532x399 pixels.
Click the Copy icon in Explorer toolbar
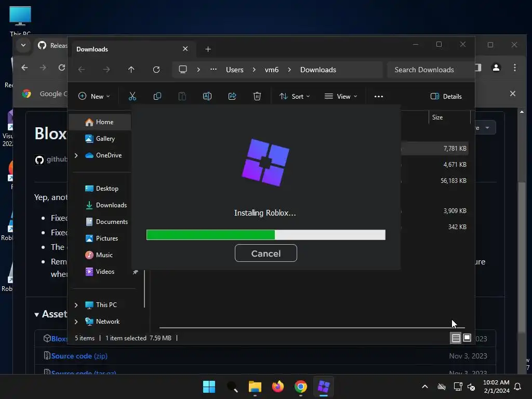tap(157, 96)
